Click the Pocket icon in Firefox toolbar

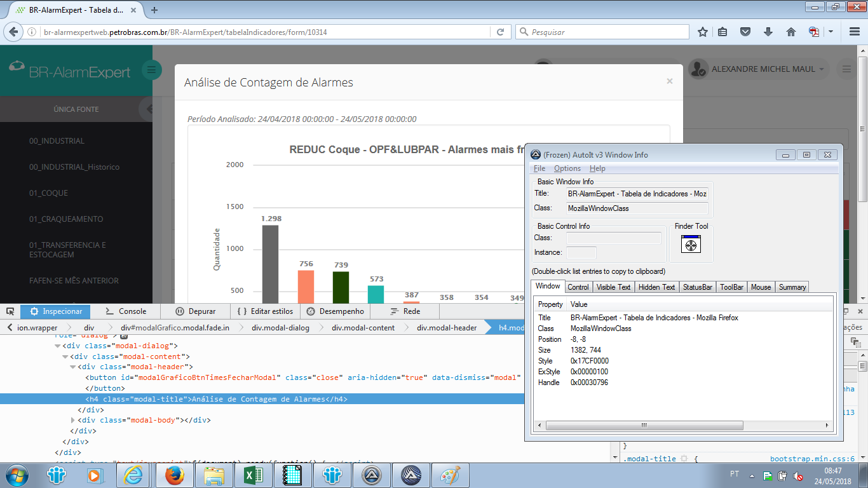coord(745,32)
